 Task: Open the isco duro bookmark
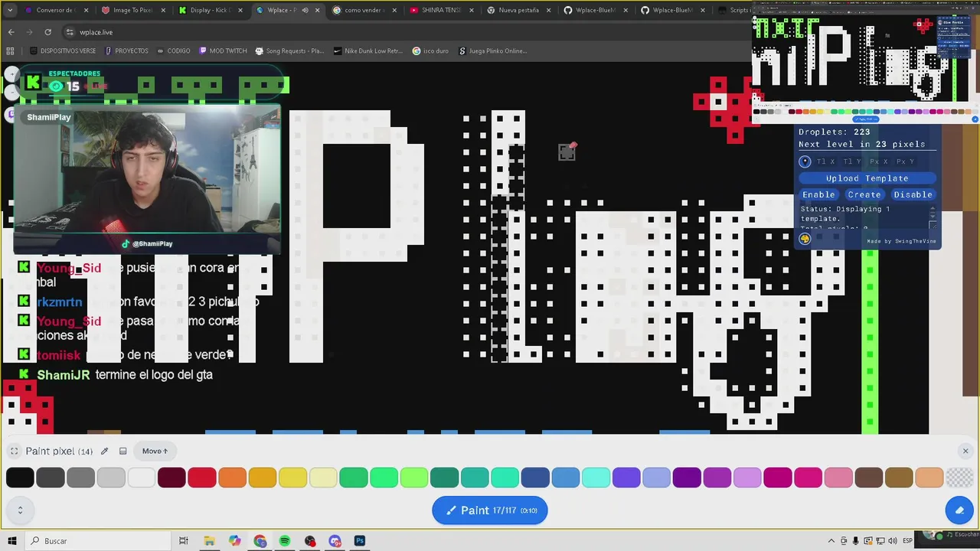tap(430, 51)
